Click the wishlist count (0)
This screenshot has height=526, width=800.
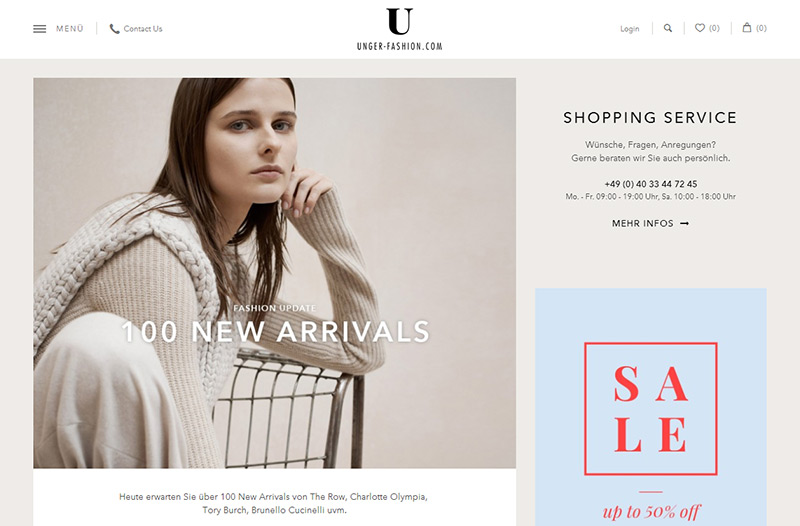click(714, 28)
